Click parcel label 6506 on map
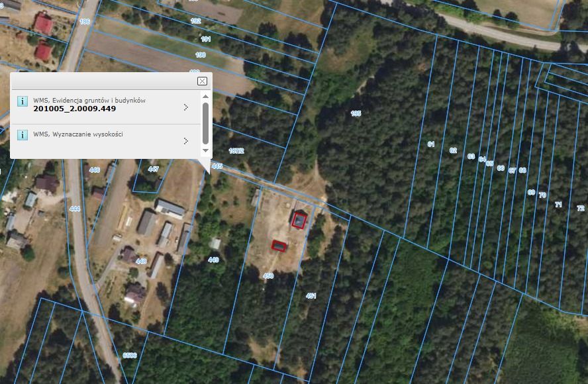This screenshot has height=384, width=588. click(130, 355)
